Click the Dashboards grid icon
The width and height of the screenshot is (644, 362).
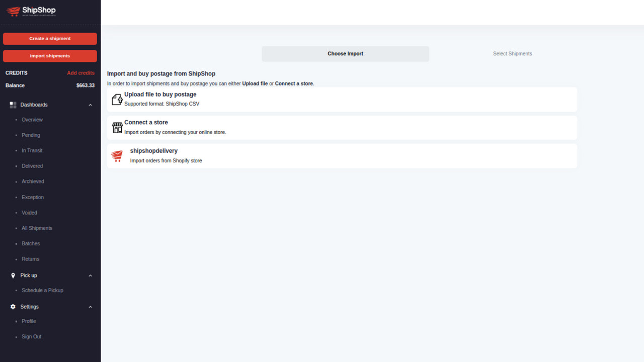13,105
